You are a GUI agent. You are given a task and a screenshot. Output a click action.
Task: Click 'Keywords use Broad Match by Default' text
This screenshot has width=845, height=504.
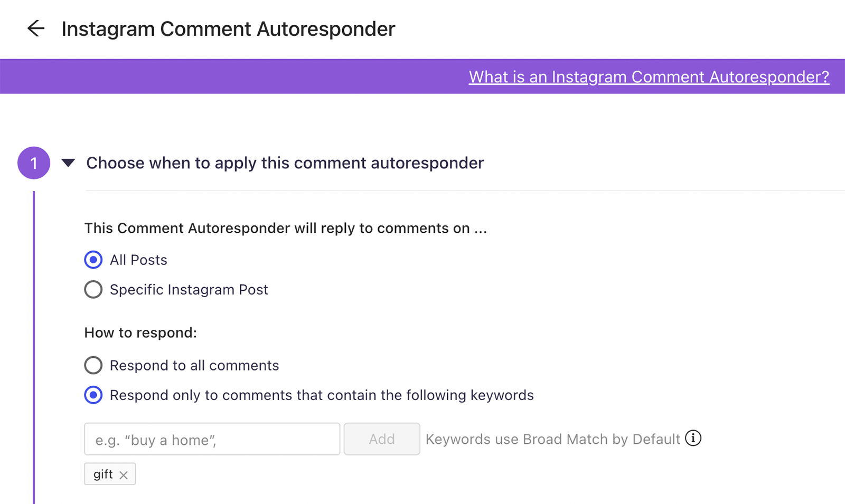[x=552, y=439]
